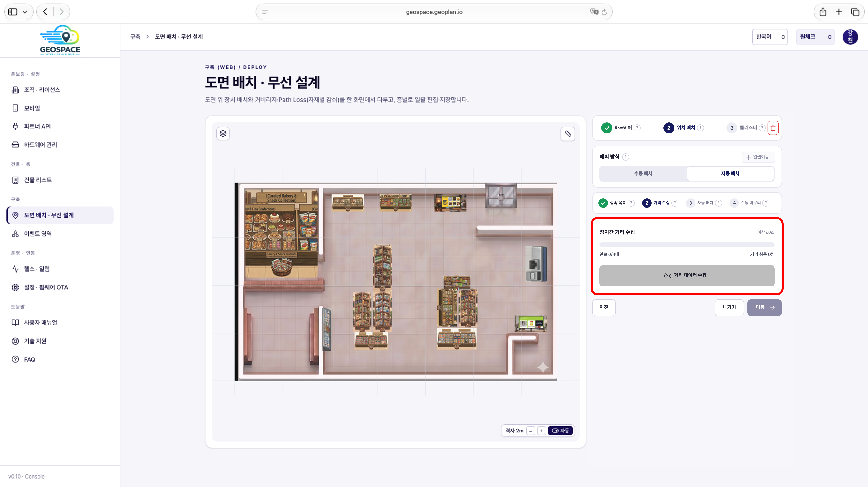Open 조직 · 라이선스 menu item

click(60, 90)
